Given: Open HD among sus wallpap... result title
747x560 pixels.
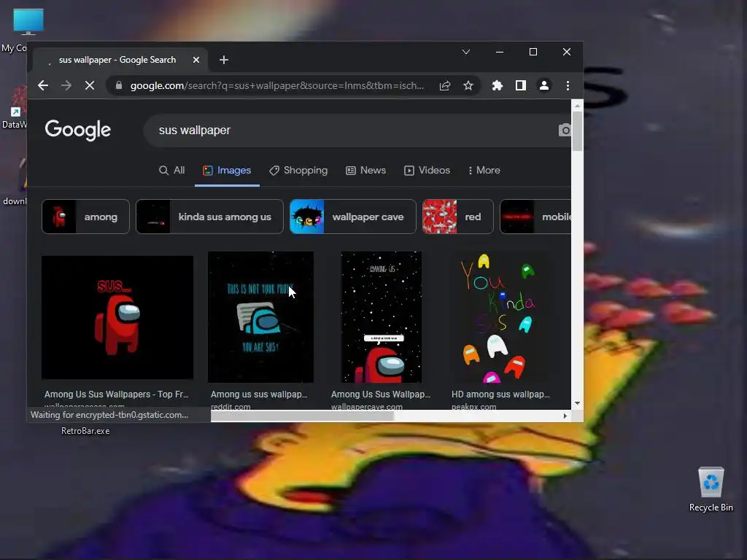Looking at the screenshot, I should (x=500, y=394).
